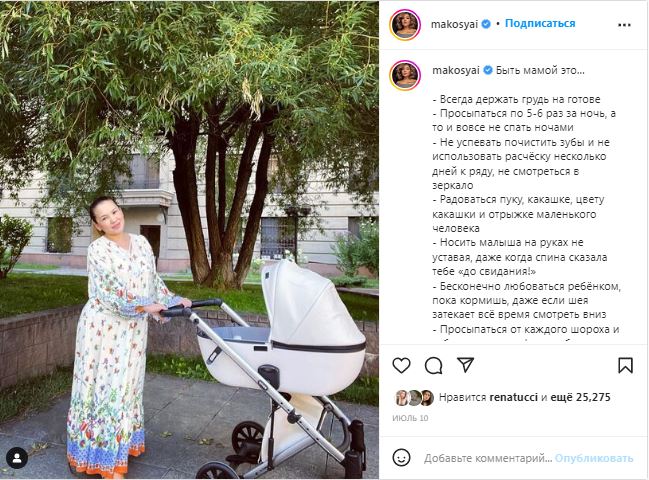Share post with paper plane icon
This screenshot has height=480, width=649.
click(x=465, y=365)
